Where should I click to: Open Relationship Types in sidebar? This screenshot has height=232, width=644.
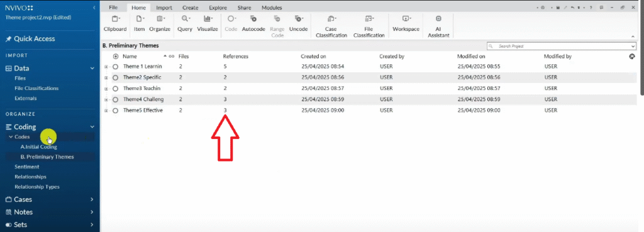37,187
